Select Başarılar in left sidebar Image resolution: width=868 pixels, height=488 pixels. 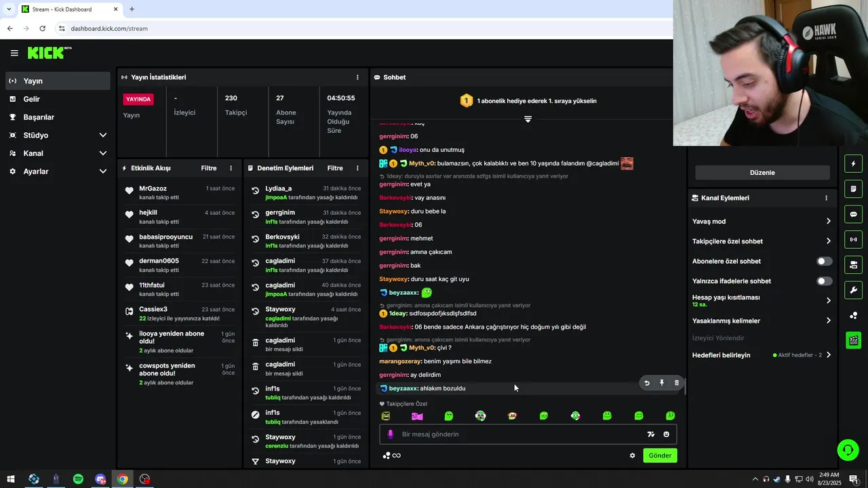58,117
